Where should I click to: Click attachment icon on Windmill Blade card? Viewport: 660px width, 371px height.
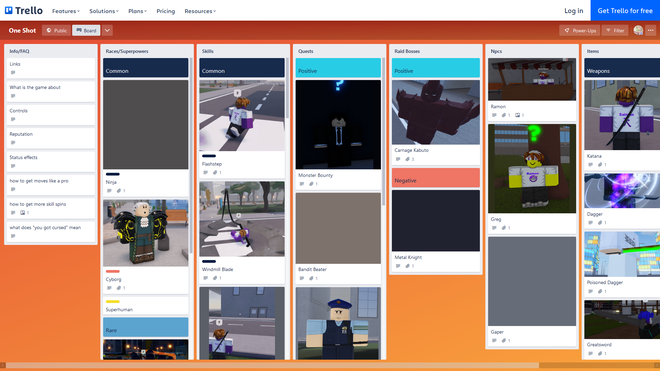[216, 278]
